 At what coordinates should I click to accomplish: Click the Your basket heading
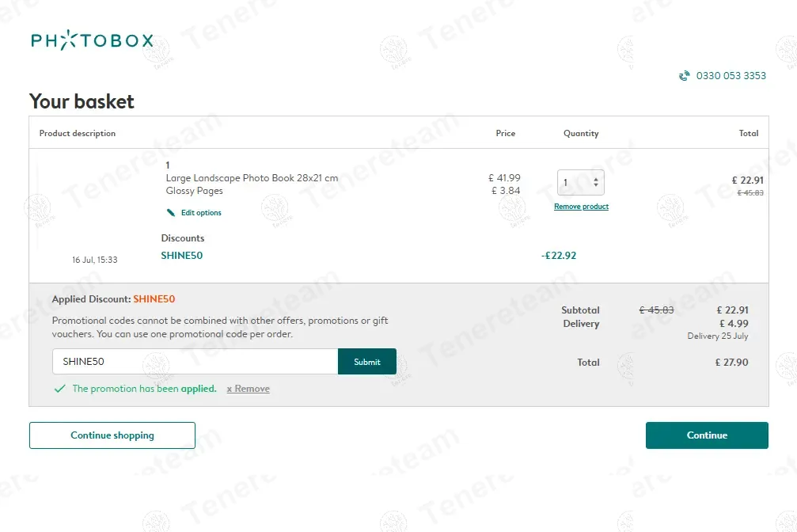[x=82, y=101]
